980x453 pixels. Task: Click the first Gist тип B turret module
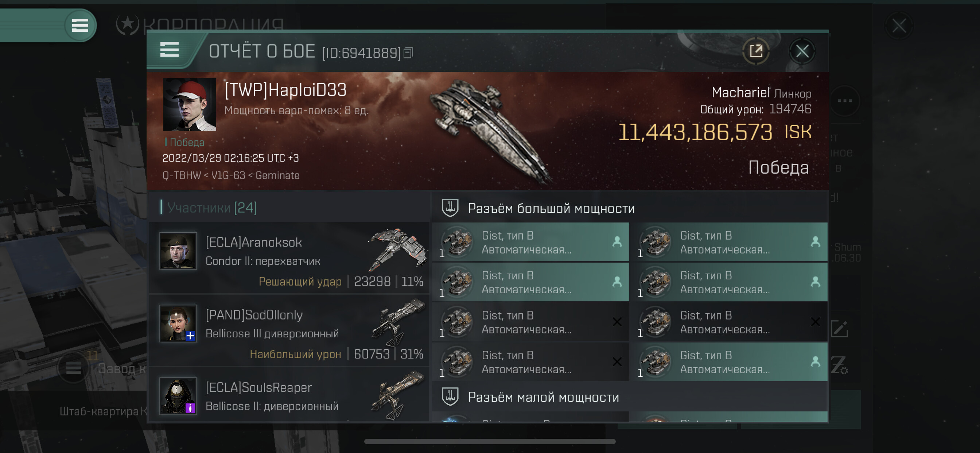click(530, 242)
